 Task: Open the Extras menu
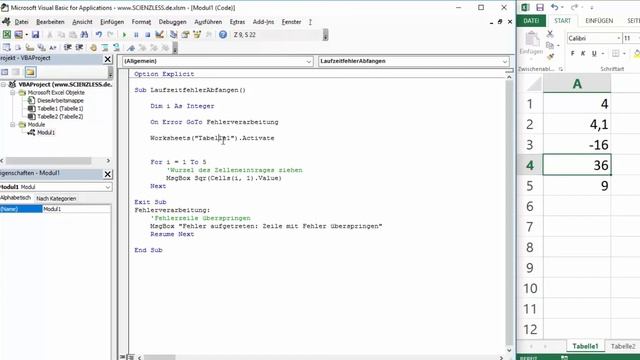[x=237, y=22]
